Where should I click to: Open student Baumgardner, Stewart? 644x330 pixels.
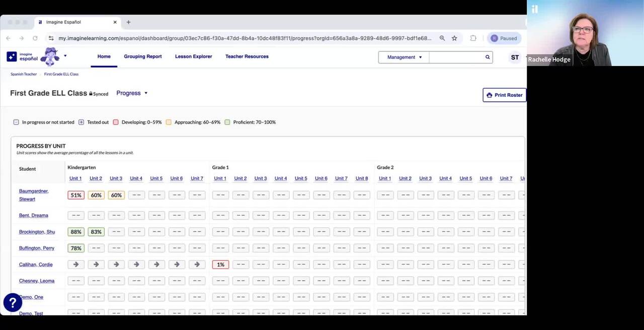click(34, 195)
